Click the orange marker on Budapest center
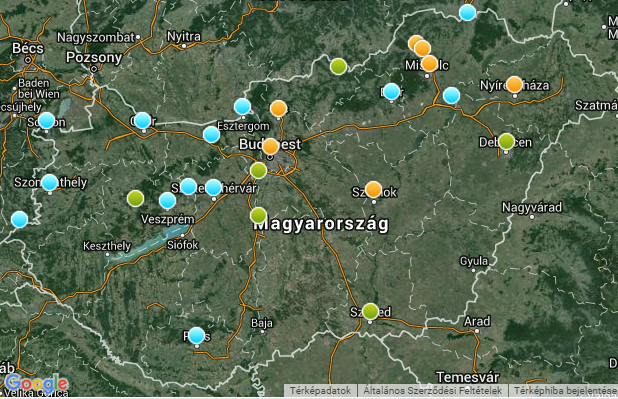 (270, 146)
